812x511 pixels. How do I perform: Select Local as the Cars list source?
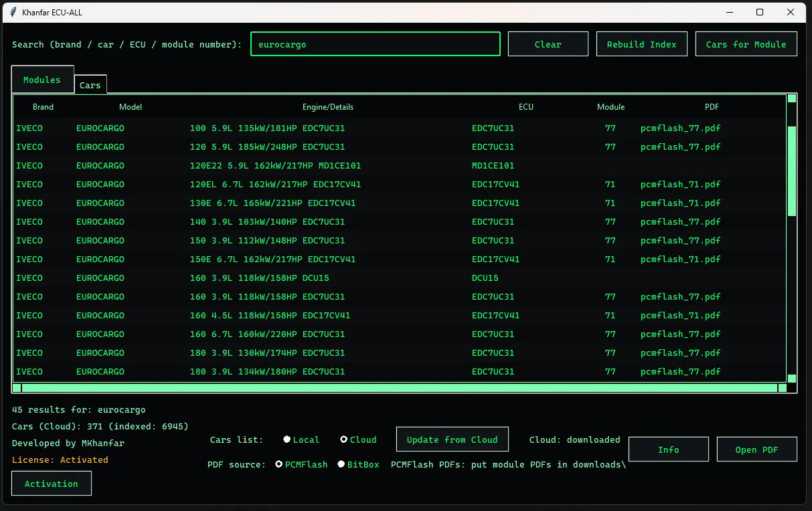click(x=287, y=439)
